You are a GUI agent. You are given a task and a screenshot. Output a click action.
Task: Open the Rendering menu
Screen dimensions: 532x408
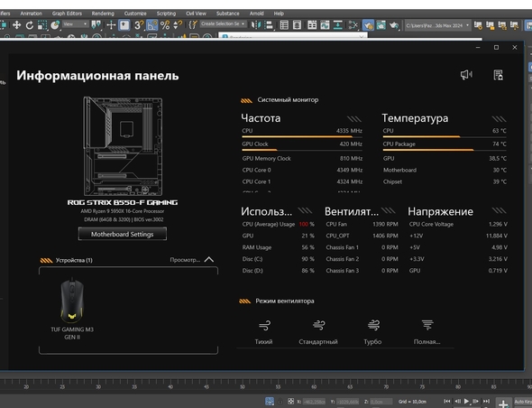[103, 14]
